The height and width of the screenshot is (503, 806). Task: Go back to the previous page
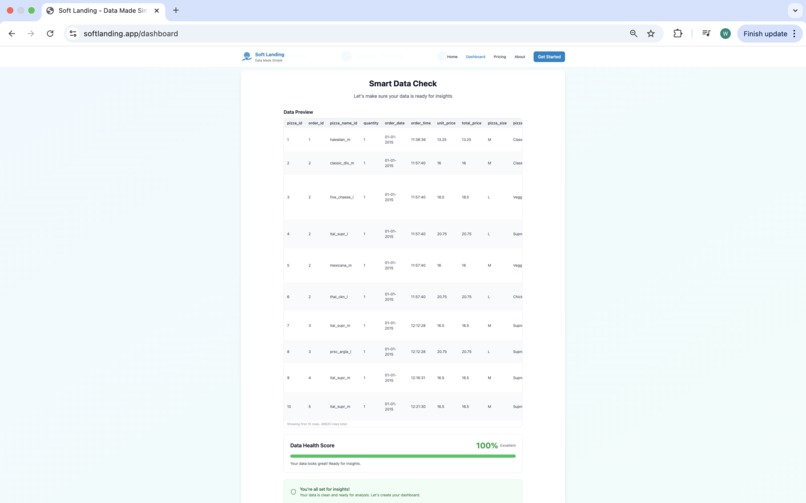[12, 33]
